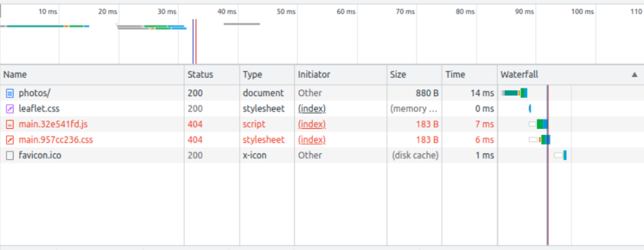Open the (index) initiator link for main.32e541fd.js
This screenshot has width=644, height=250.
pos(312,124)
